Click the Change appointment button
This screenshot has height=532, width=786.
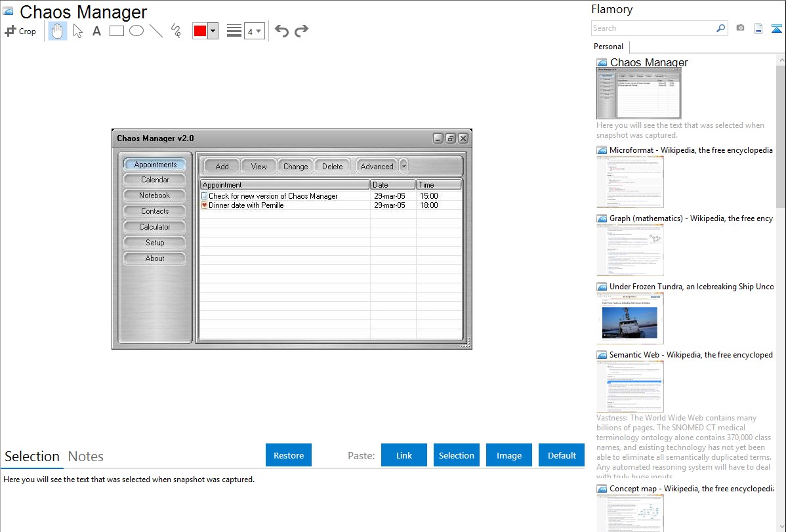[x=296, y=167]
